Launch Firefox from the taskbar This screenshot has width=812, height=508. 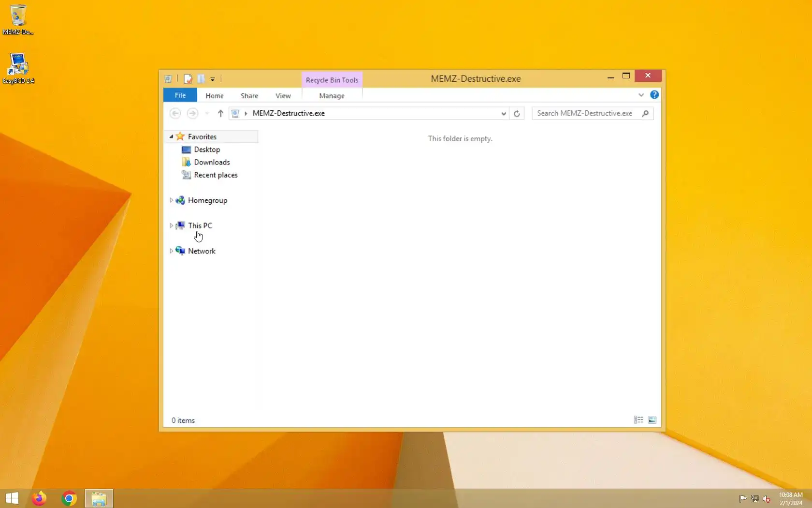39,498
